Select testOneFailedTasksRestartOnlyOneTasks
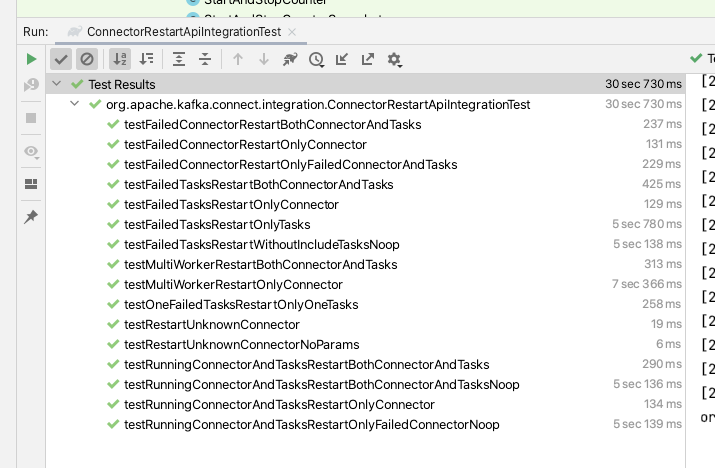Viewport: 715px width, 468px height. 365,305
